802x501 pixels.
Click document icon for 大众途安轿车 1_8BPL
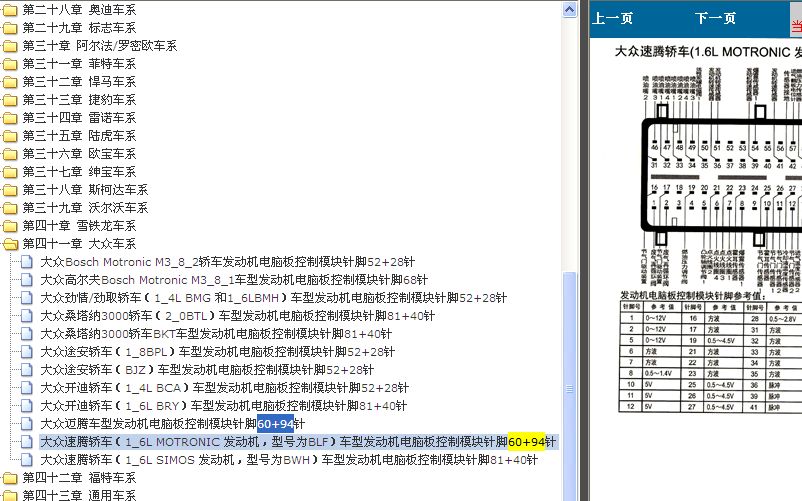(27, 352)
